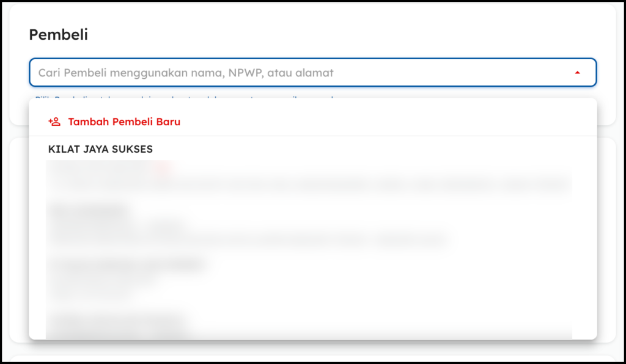Viewport: 626px width, 364px height.
Task: Click placeholder text mentioning NPWP atau alamat
Action: 281,73
